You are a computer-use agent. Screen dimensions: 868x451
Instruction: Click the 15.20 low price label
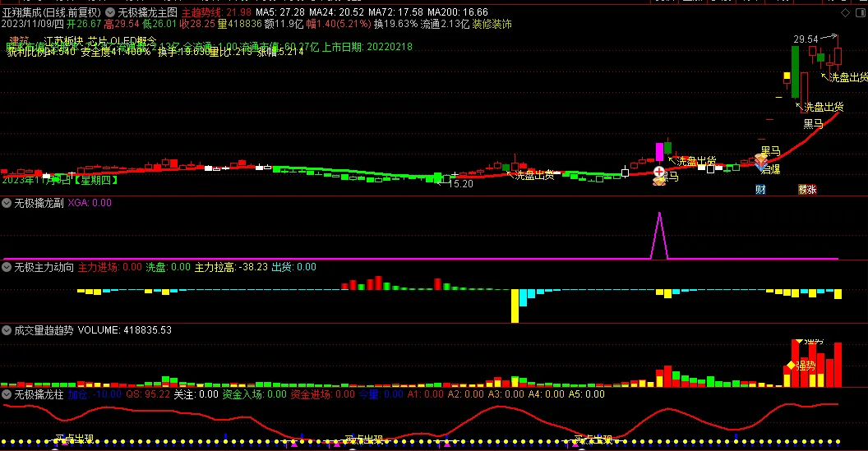coord(460,184)
